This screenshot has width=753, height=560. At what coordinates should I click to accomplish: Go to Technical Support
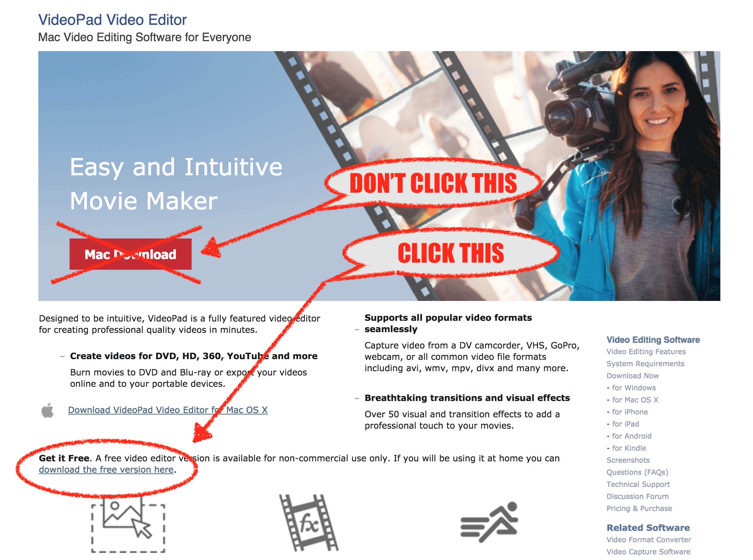pos(638,484)
